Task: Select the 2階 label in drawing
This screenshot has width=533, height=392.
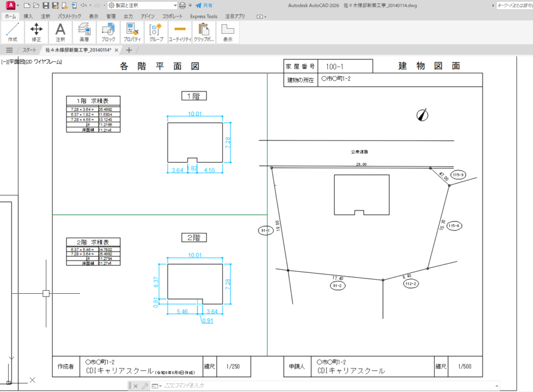Action: (194, 238)
